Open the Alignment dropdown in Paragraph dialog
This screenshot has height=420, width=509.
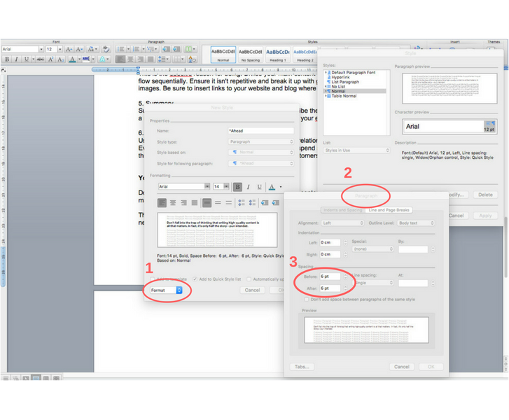click(342, 223)
